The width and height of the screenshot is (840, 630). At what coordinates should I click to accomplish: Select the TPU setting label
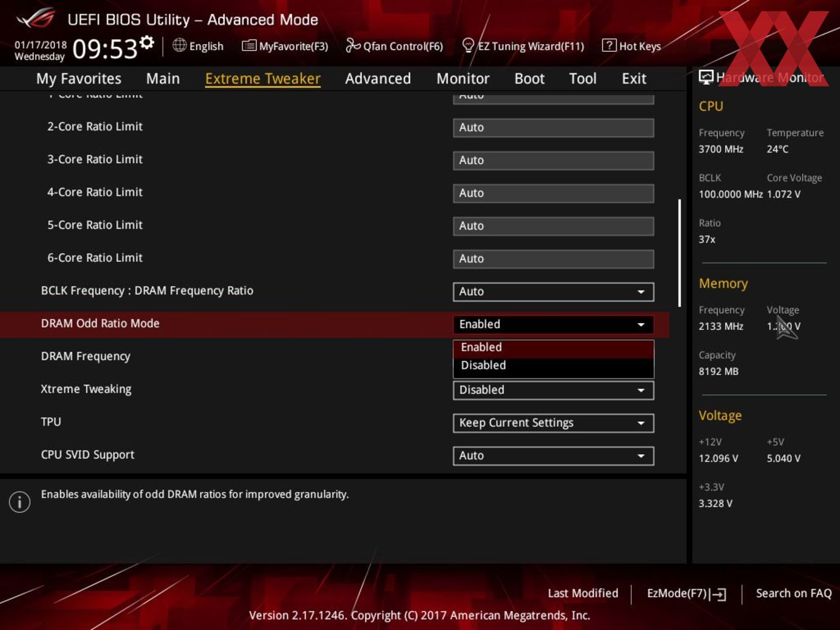point(51,422)
